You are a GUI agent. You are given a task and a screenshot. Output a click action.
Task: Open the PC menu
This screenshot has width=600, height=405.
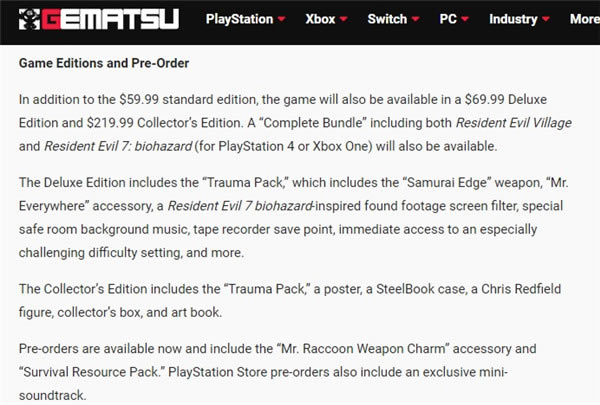point(448,20)
